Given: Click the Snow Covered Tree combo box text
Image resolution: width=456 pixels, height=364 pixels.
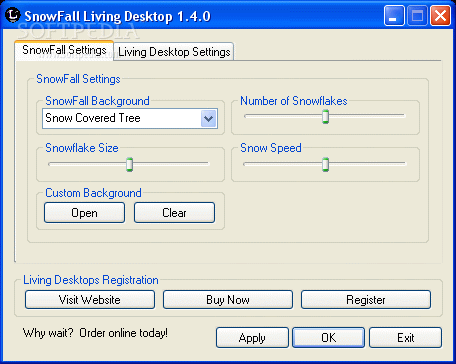Looking at the screenshot, I should [x=93, y=118].
